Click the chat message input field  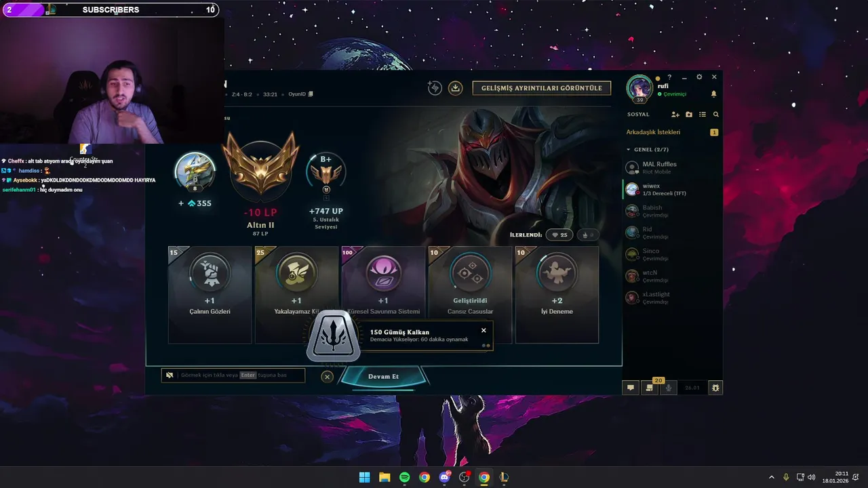[233, 375]
